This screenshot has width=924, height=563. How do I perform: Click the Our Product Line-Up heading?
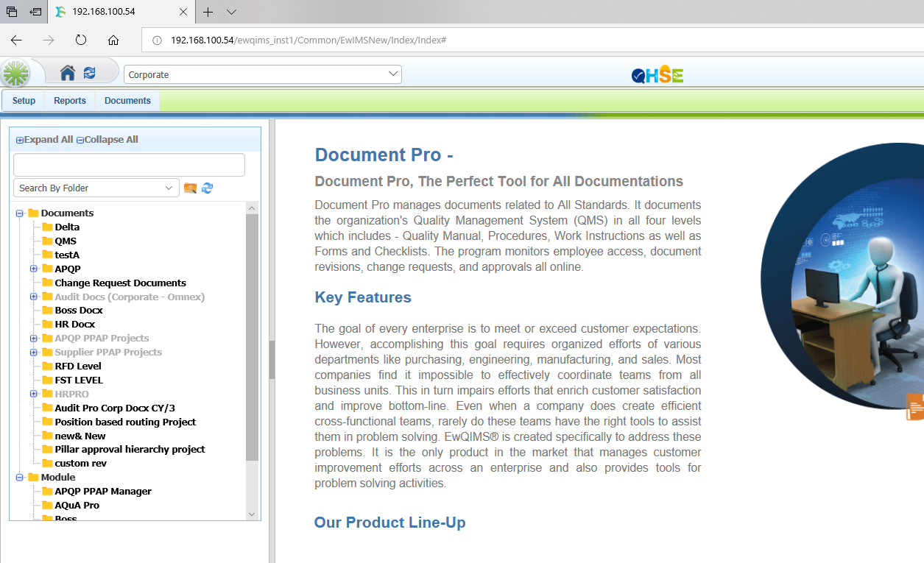[x=389, y=523]
